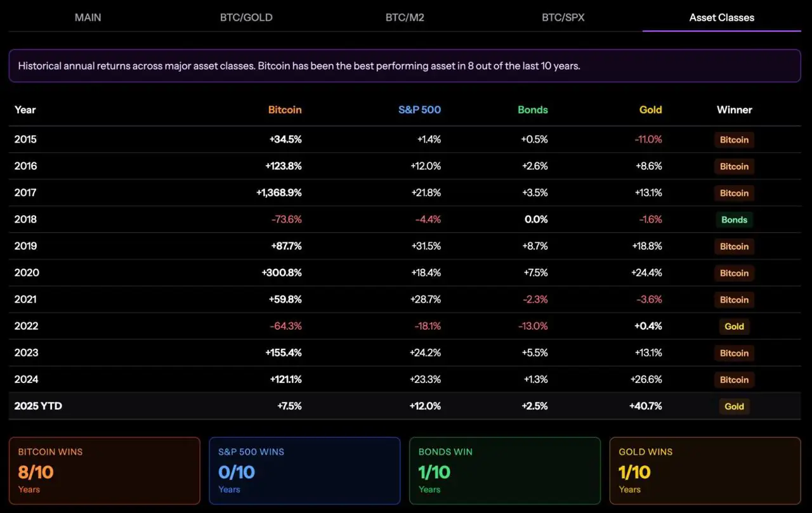Click the 2018 year cell
812x513 pixels.
coord(26,219)
